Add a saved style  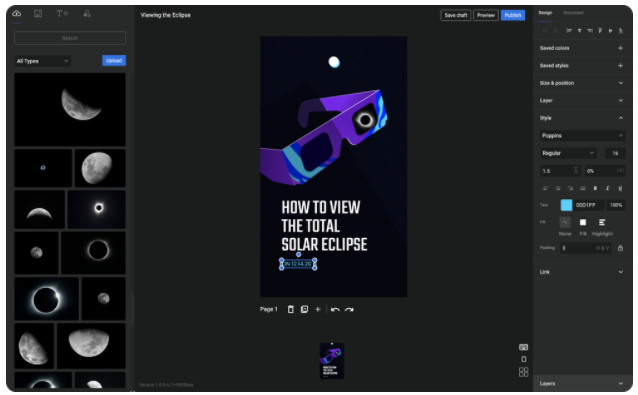620,65
